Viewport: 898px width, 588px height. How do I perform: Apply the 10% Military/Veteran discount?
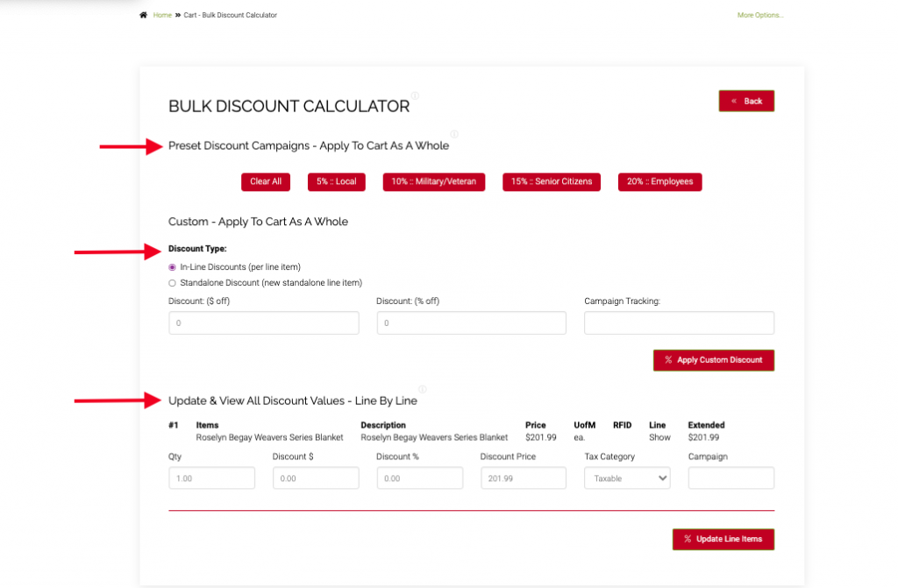point(433,181)
